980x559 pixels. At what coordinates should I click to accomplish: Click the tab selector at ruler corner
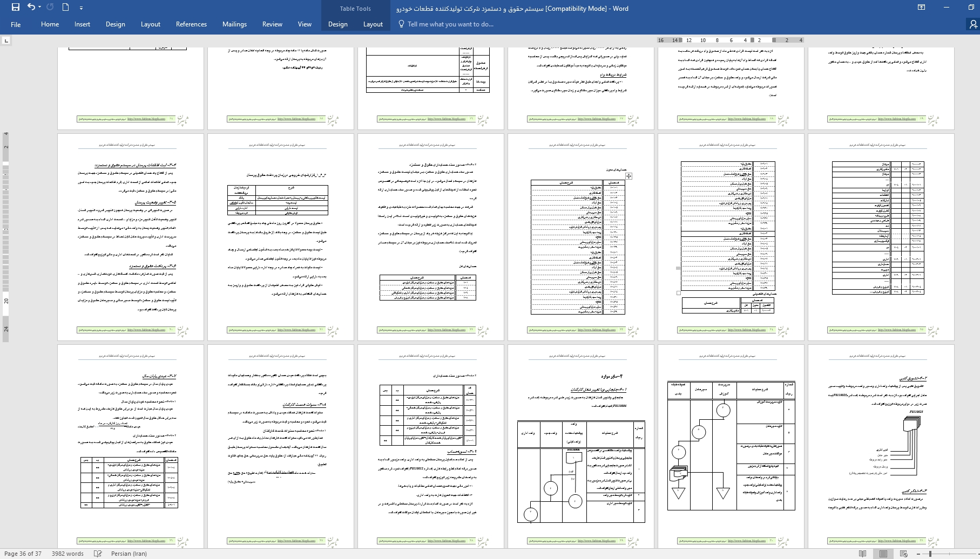(6, 40)
